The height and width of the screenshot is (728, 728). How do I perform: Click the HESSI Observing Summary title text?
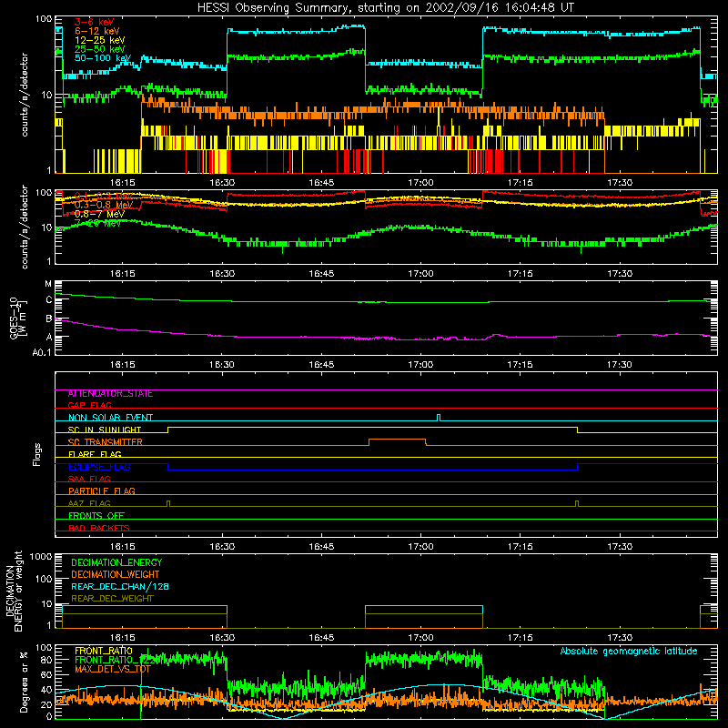(385, 8)
